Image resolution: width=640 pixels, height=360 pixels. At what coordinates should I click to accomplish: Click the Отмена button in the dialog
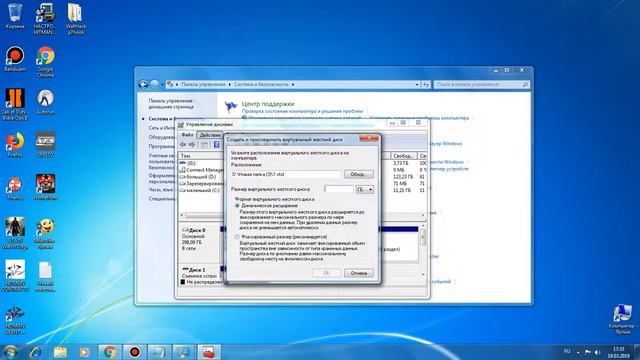coord(358,273)
